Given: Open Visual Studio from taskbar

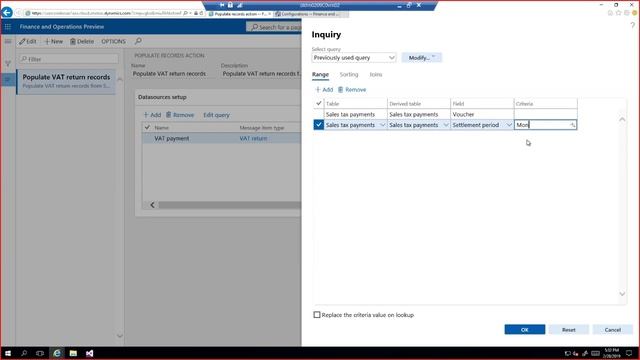Looking at the screenshot, I should pos(89,353).
